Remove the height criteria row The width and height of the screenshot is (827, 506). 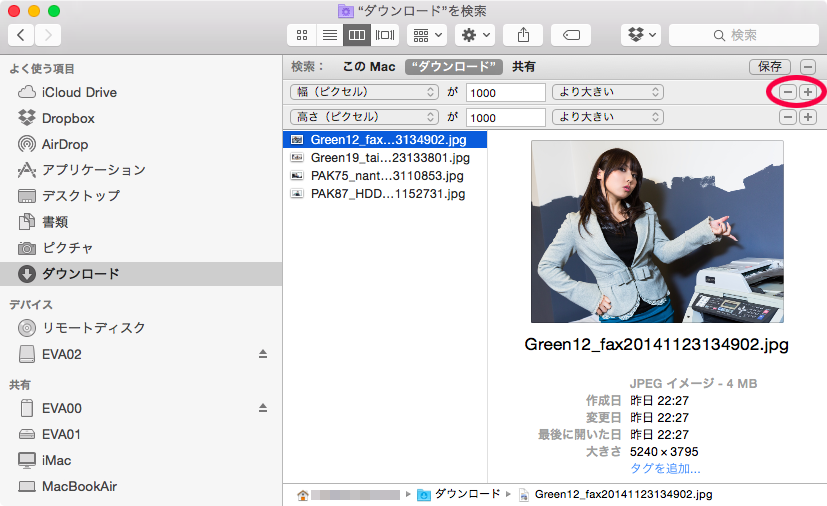788,117
